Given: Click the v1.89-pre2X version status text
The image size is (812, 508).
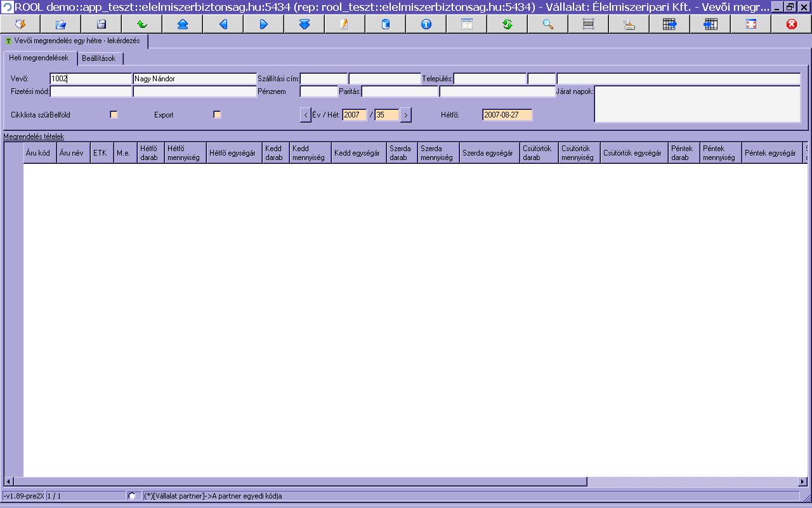Looking at the screenshot, I should pos(23,496).
